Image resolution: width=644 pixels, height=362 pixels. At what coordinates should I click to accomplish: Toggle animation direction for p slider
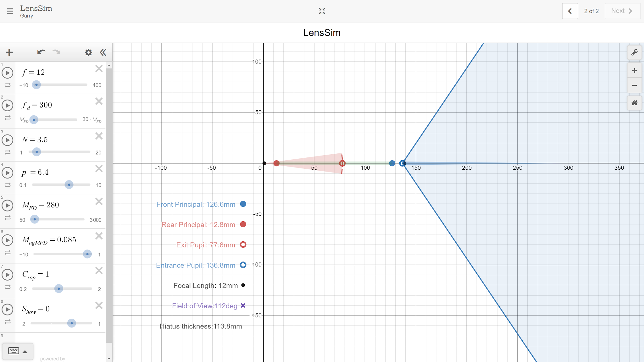click(x=8, y=185)
